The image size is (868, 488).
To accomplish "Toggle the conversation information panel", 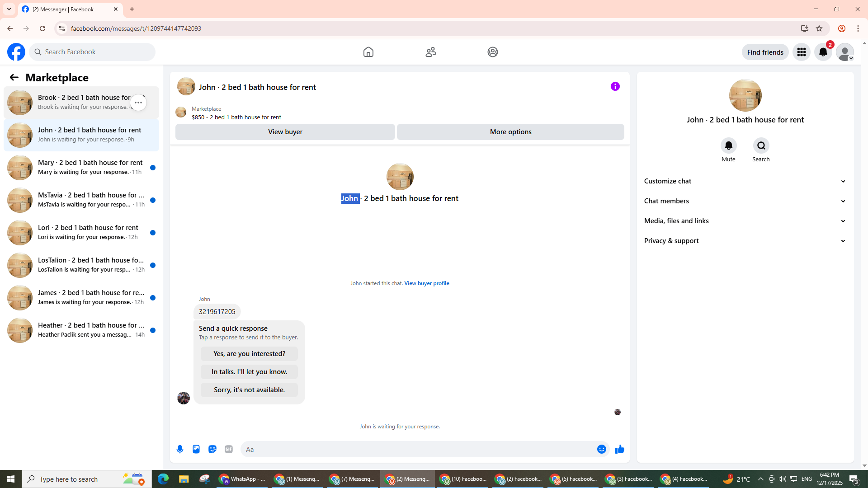I will coord(615,86).
